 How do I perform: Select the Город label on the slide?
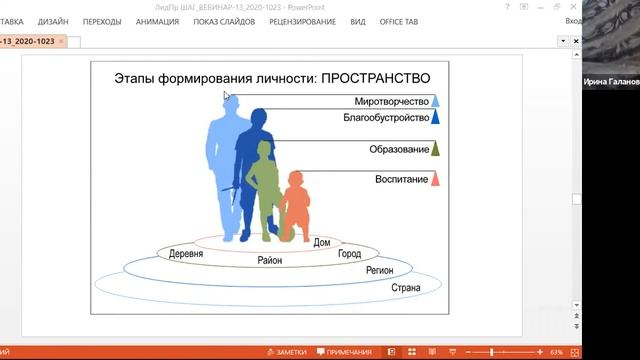tap(349, 254)
